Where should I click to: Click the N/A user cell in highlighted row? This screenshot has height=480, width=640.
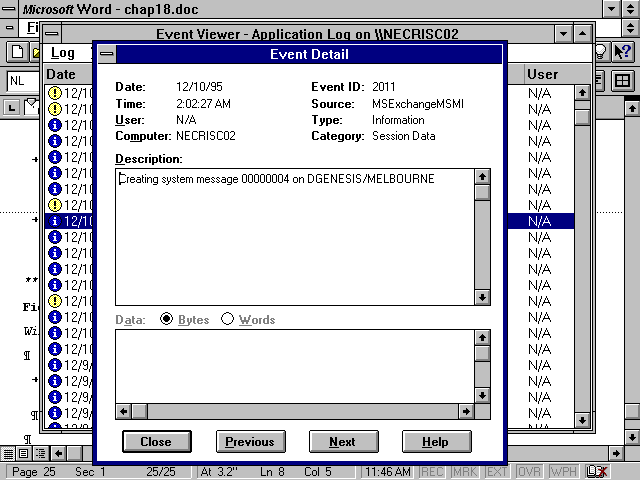click(x=540, y=221)
